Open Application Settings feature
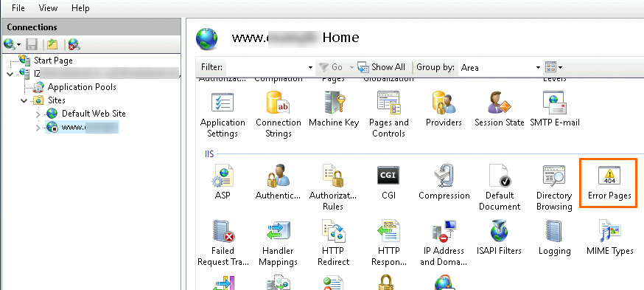 tap(223, 115)
